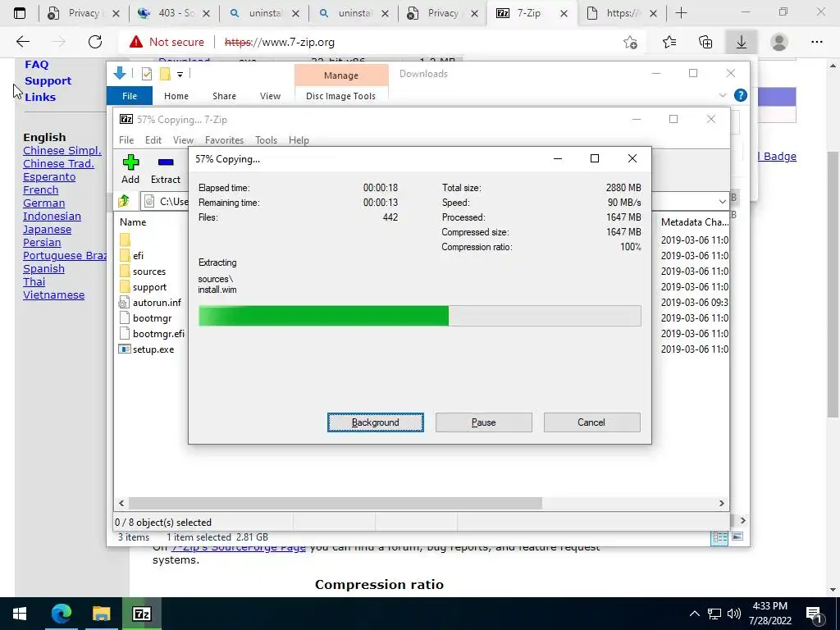Open the efi folder in the file list
This screenshot has height=630, width=840.
[138, 256]
